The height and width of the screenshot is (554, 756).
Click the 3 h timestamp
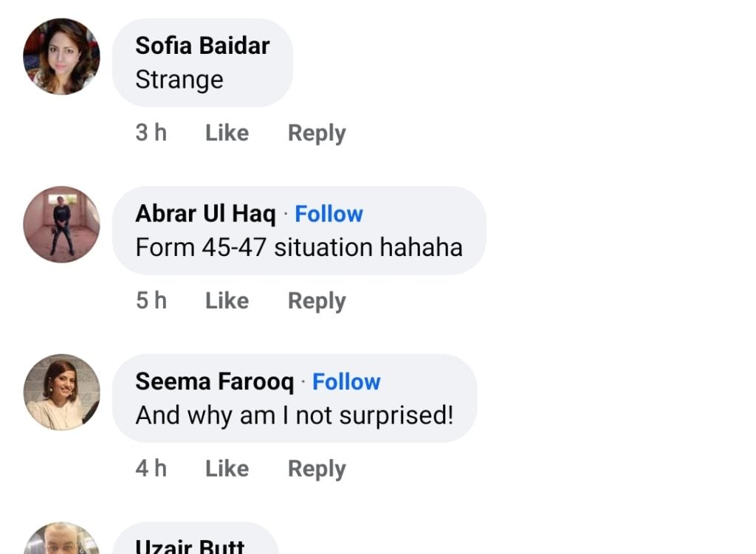pyautogui.click(x=151, y=134)
